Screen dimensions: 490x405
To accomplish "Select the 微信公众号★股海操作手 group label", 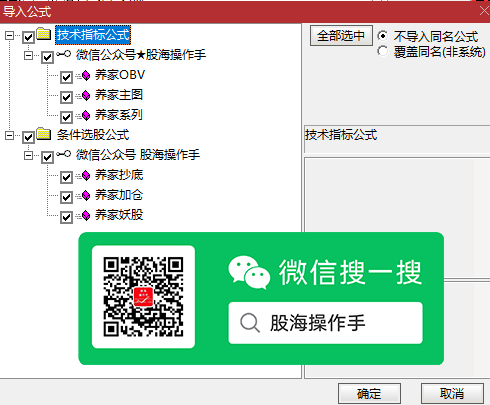I will pyautogui.click(x=141, y=55).
